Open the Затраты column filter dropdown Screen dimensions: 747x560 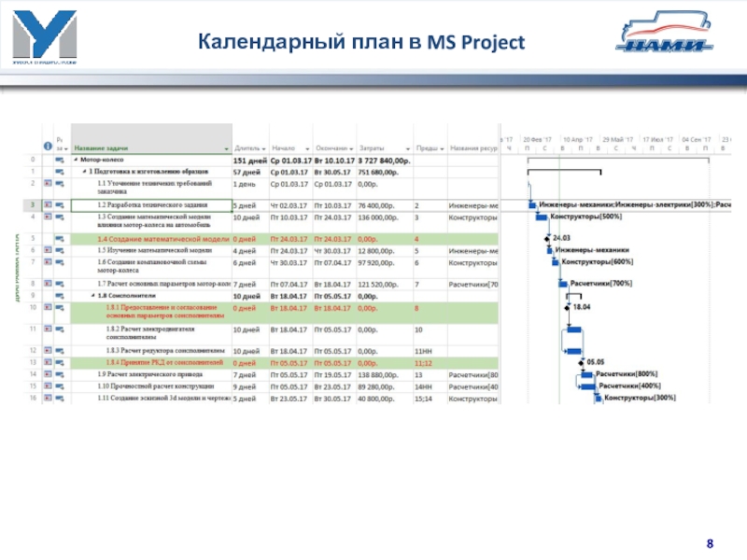pos(408,149)
